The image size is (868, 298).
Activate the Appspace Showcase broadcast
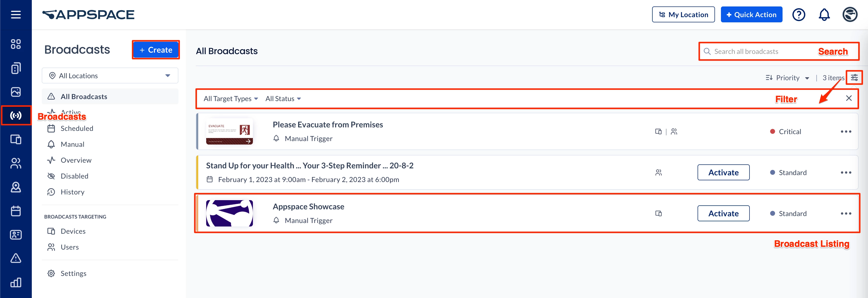pyautogui.click(x=723, y=214)
